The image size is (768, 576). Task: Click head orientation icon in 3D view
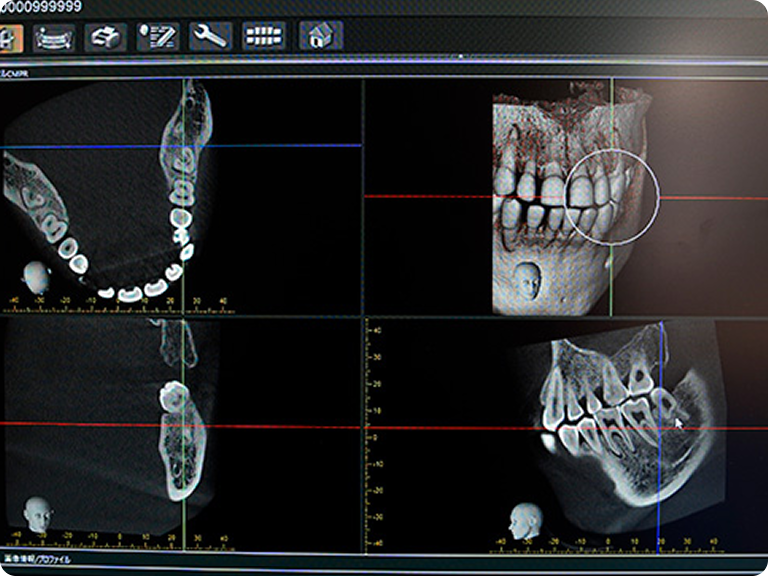click(x=529, y=282)
